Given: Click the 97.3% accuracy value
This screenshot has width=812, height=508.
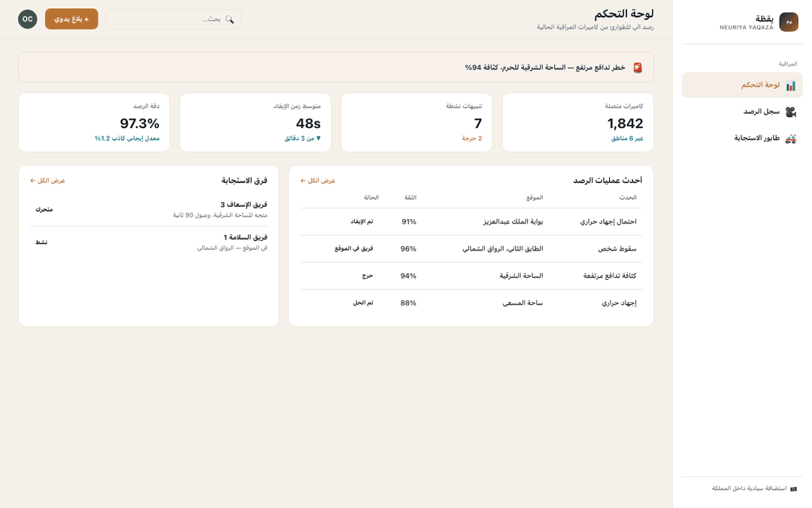Looking at the screenshot, I should click(x=140, y=123).
